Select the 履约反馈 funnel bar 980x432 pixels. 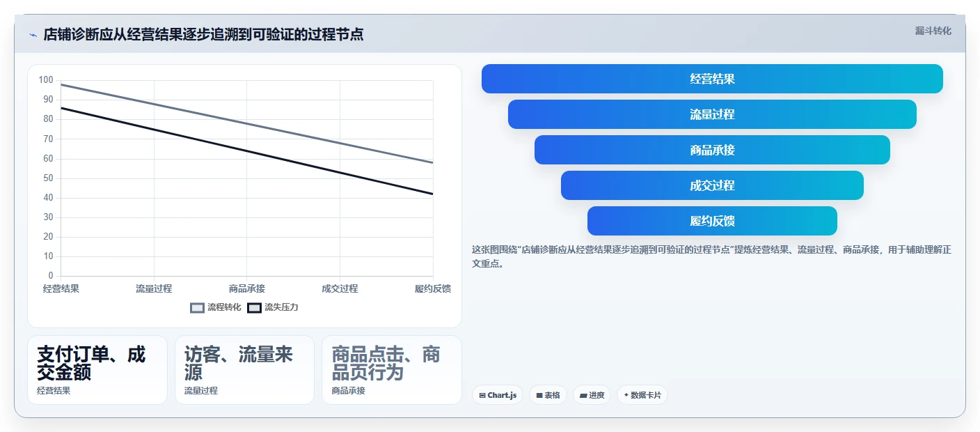(712, 221)
